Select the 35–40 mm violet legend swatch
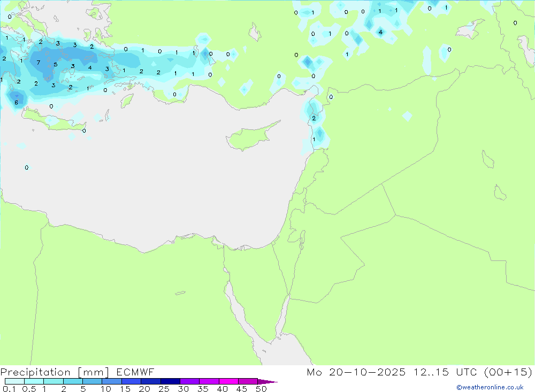 [209, 381]
